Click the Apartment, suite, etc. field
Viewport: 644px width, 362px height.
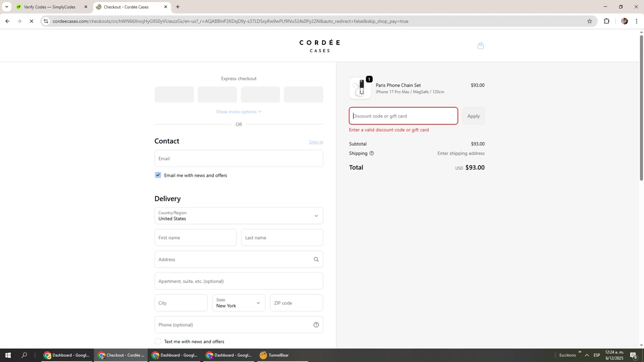tap(239, 281)
